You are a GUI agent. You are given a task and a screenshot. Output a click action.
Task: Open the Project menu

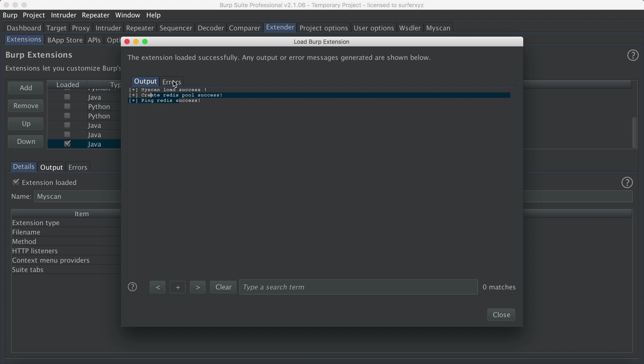click(34, 15)
